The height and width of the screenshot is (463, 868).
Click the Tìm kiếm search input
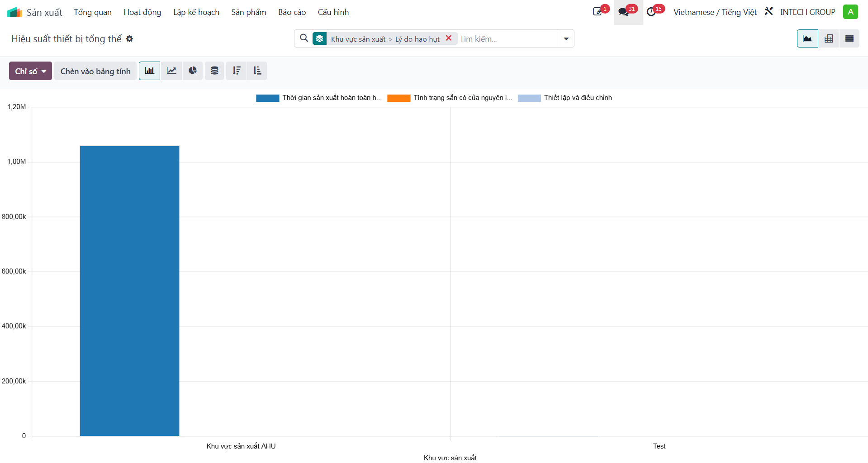[508, 39]
